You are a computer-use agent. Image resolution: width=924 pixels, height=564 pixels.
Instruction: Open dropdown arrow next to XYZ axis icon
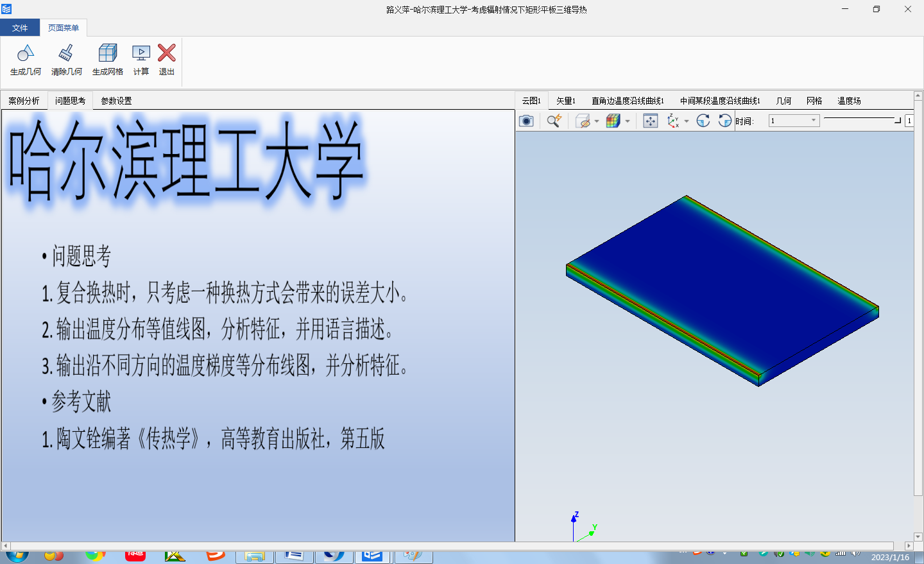point(687,121)
